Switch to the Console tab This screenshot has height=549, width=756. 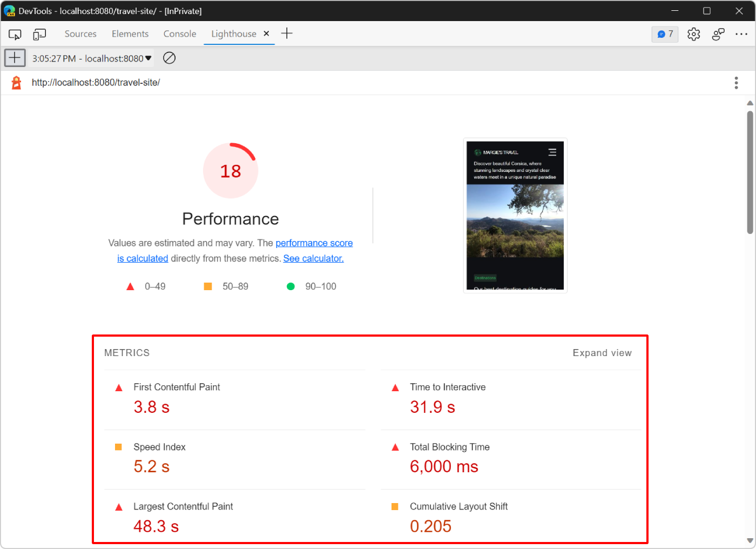179,34
